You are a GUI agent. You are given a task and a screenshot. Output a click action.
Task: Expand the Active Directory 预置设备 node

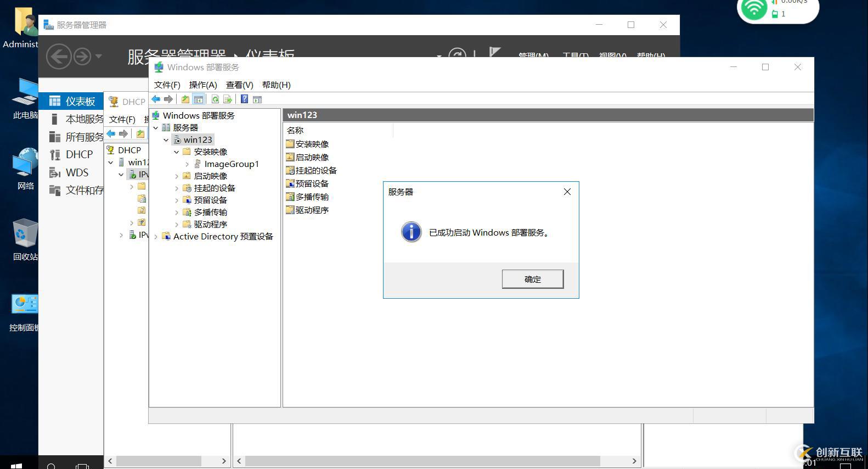coord(156,236)
